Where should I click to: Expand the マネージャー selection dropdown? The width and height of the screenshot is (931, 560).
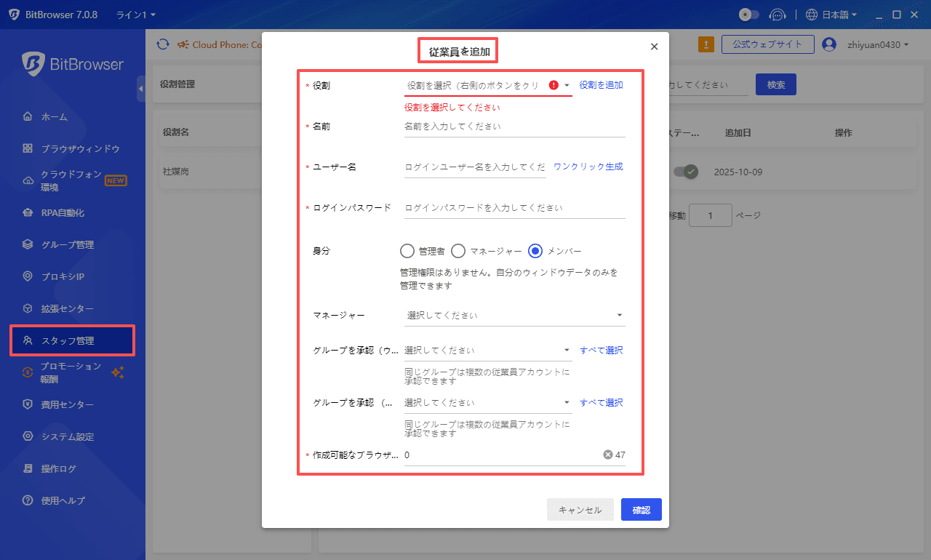coord(513,315)
